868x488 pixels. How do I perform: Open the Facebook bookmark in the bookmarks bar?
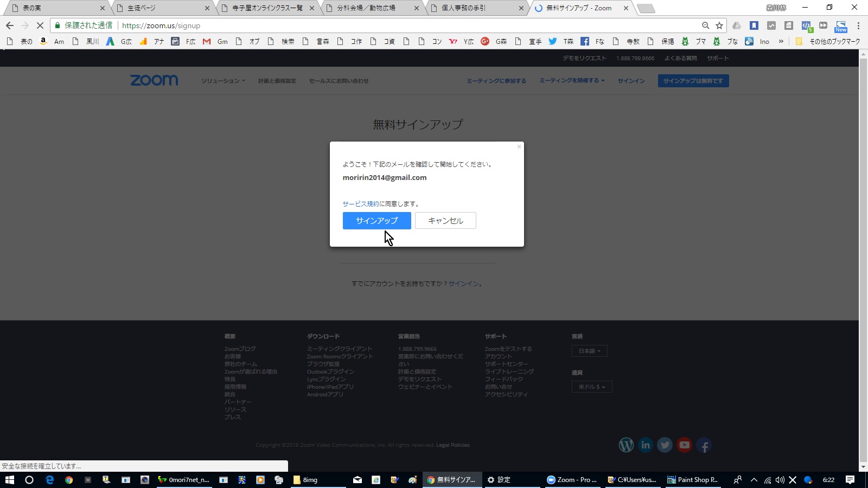(592, 41)
